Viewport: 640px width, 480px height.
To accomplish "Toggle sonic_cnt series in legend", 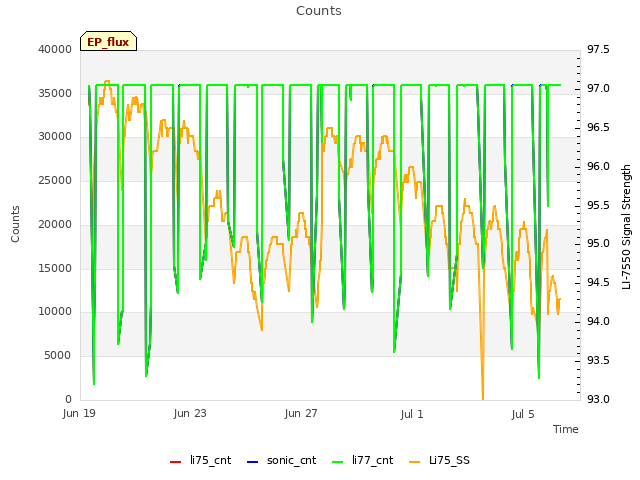I will [x=282, y=460].
